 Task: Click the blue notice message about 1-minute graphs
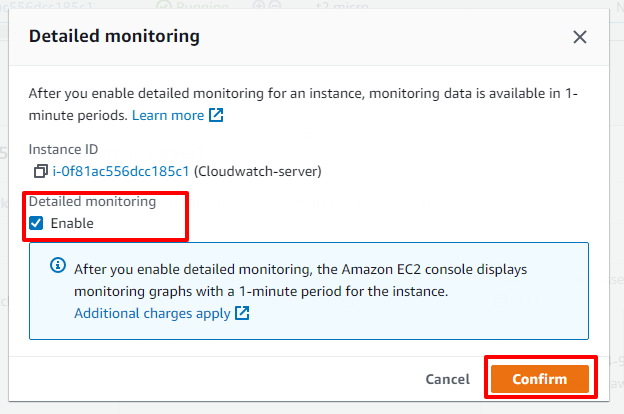pyautogui.click(x=300, y=280)
